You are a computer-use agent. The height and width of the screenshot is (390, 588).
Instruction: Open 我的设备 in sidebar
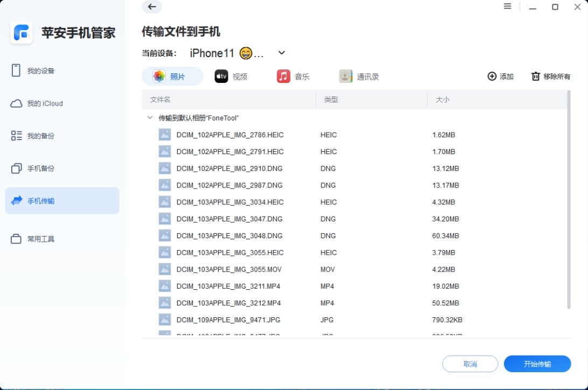40,71
